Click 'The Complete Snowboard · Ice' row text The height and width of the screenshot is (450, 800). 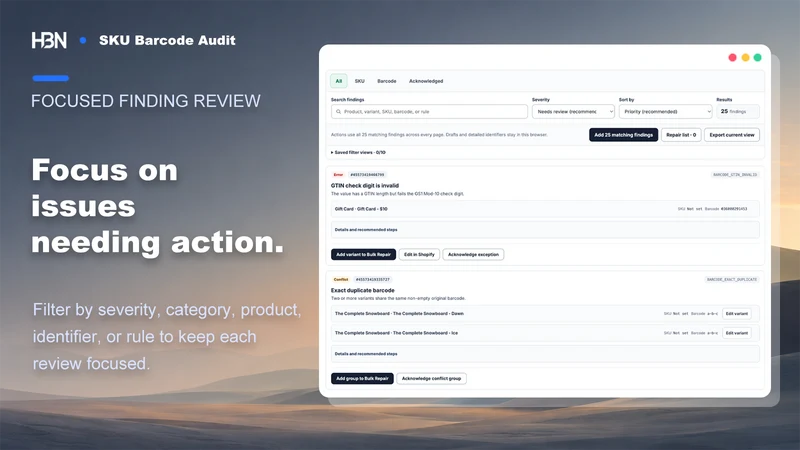tap(396, 333)
